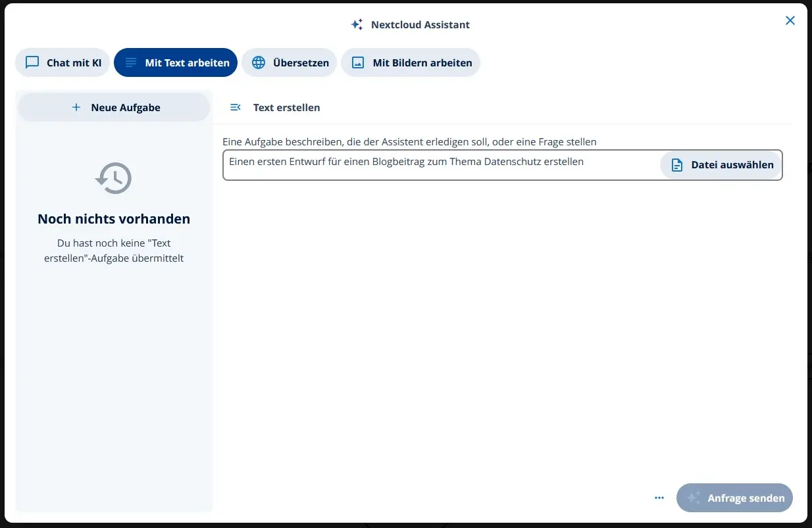Viewport: 812px width, 528px height.
Task: Switch back to Mit Text arbeiten
Action: (175, 62)
